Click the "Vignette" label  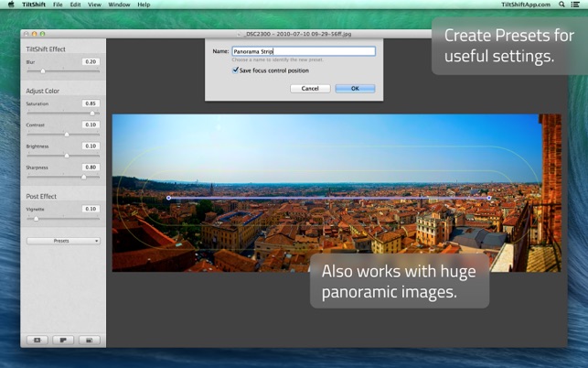coord(35,209)
